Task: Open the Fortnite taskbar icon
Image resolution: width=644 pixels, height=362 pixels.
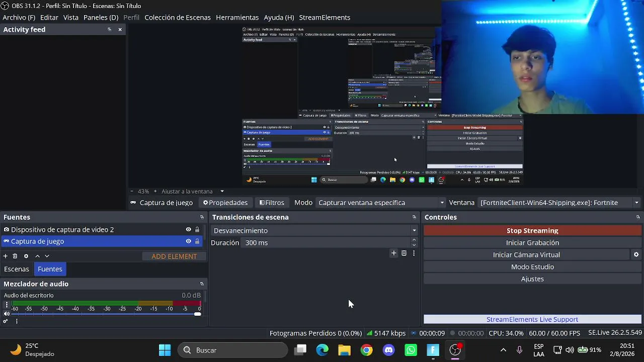Action: pos(433,350)
